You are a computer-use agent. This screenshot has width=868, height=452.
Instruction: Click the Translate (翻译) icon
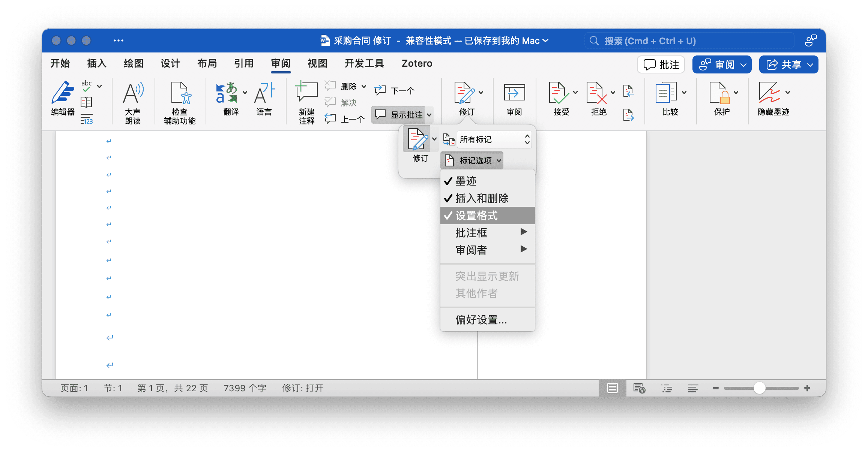[x=227, y=93]
